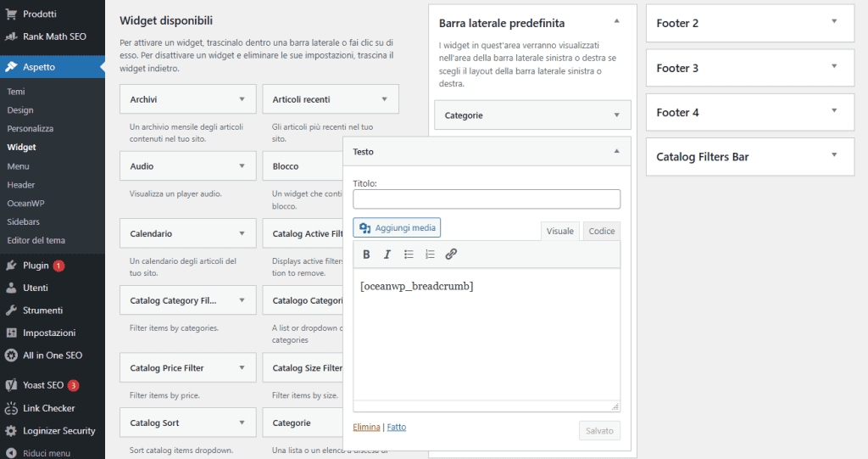This screenshot has width=868, height=459.
Task: Switch to the Codice editor tab
Action: (x=601, y=231)
